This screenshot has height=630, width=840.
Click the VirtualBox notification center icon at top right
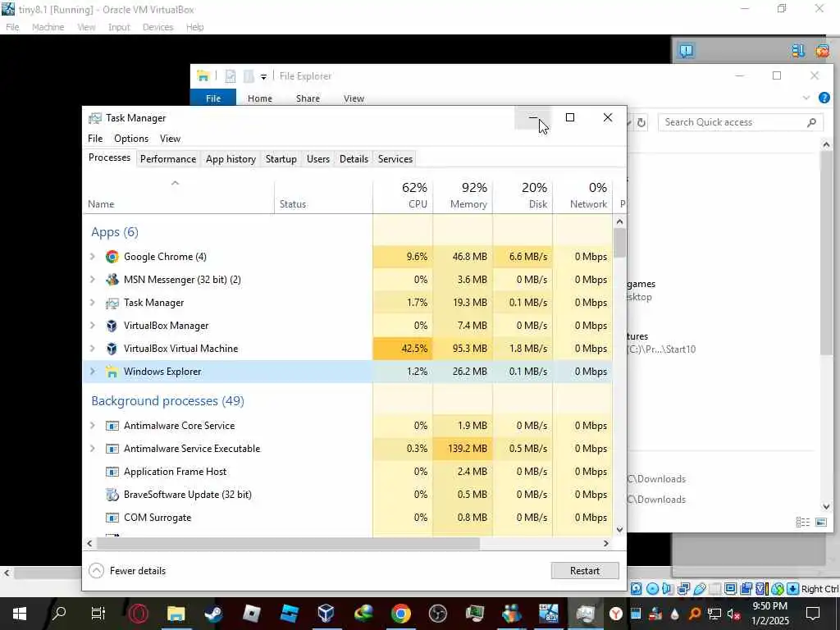(x=686, y=51)
